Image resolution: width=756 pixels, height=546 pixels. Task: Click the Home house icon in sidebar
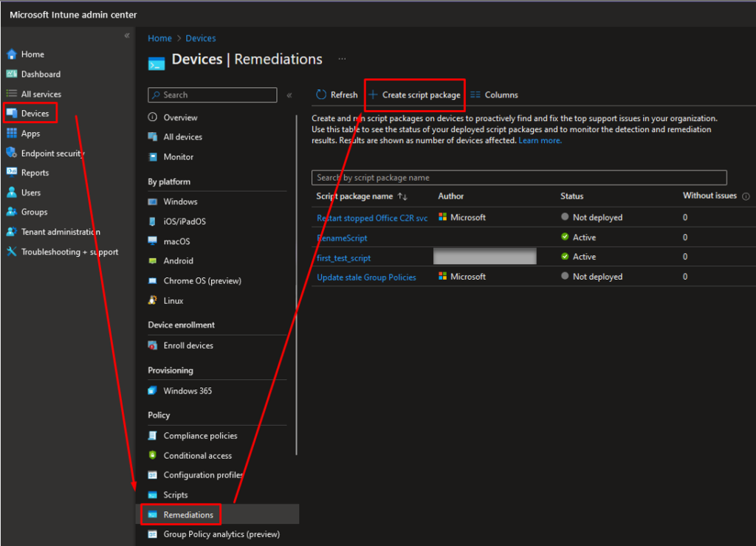pyautogui.click(x=12, y=54)
